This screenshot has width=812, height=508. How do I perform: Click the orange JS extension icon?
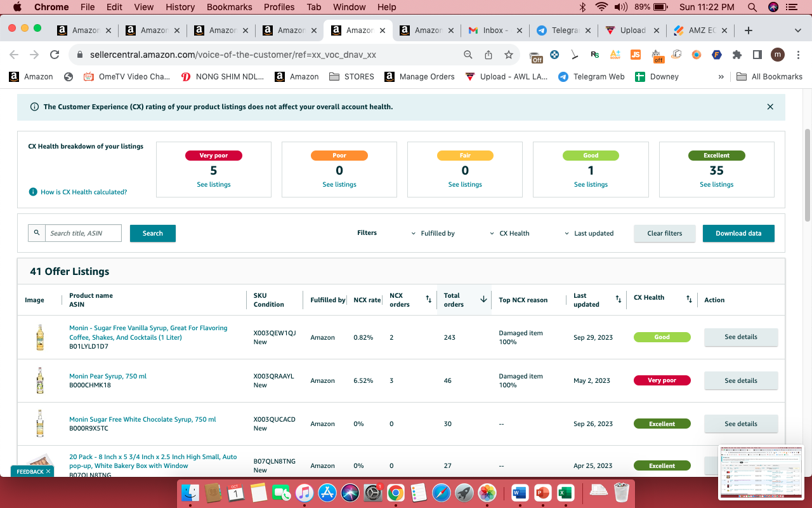[636, 55]
